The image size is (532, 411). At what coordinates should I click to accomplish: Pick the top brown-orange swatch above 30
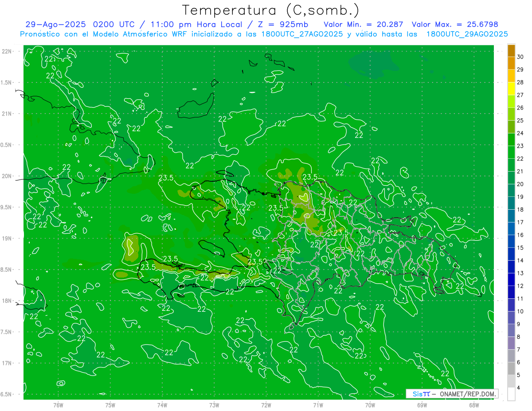pos(512,51)
